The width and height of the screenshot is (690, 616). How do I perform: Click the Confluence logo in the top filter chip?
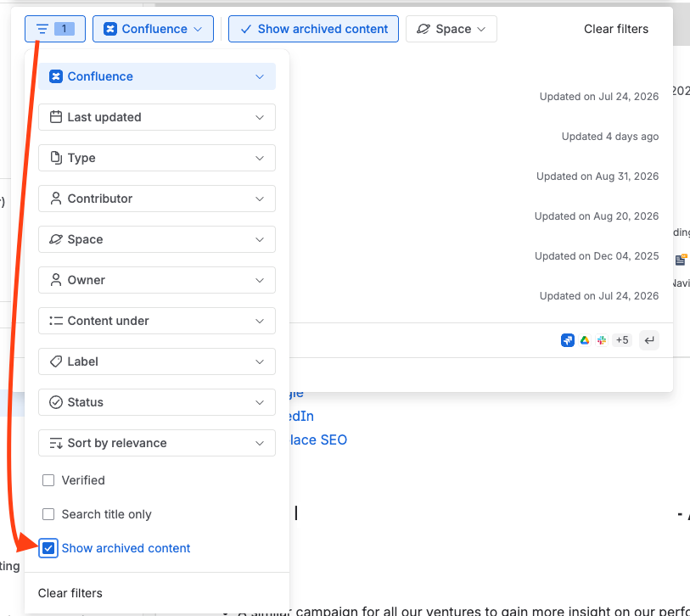pos(110,29)
